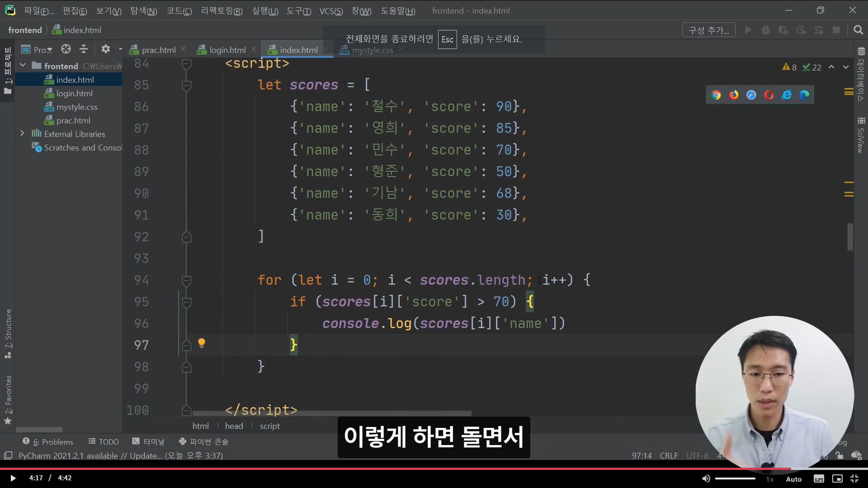Open in Safari browser icon
The width and height of the screenshot is (868, 488).
click(x=751, y=95)
